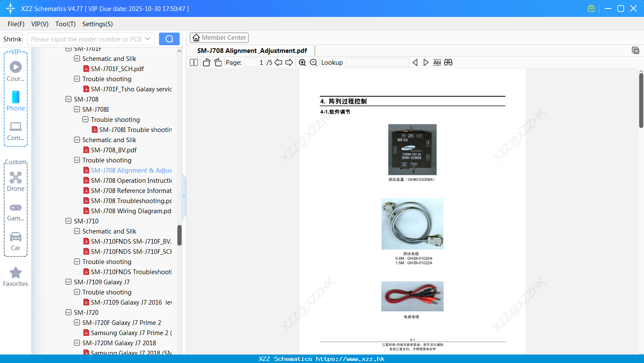The height and width of the screenshot is (363, 644).
Task: Rotate page counterclockwise
Action: pos(206,62)
